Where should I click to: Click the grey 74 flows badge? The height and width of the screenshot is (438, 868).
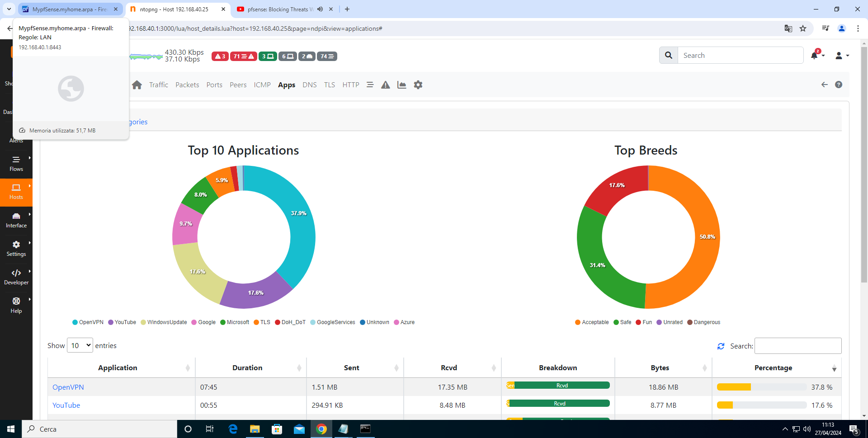tap(327, 57)
